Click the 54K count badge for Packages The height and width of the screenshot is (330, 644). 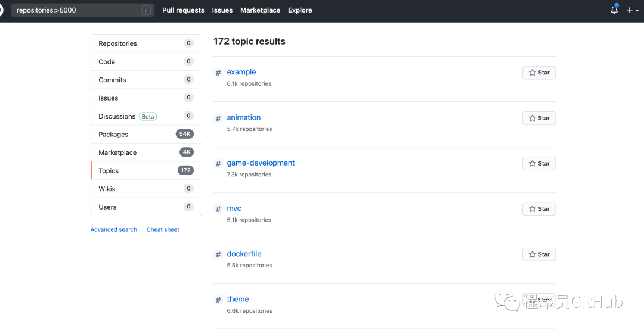pos(185,134)
